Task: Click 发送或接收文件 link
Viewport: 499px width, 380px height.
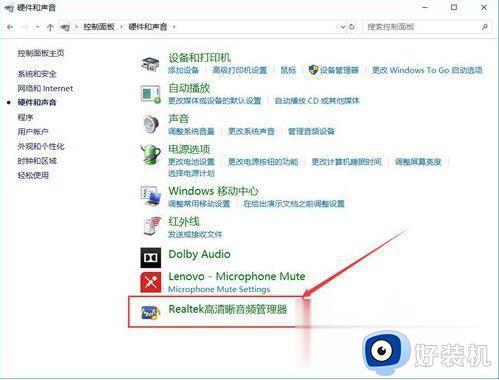Action: pos(195,234)
